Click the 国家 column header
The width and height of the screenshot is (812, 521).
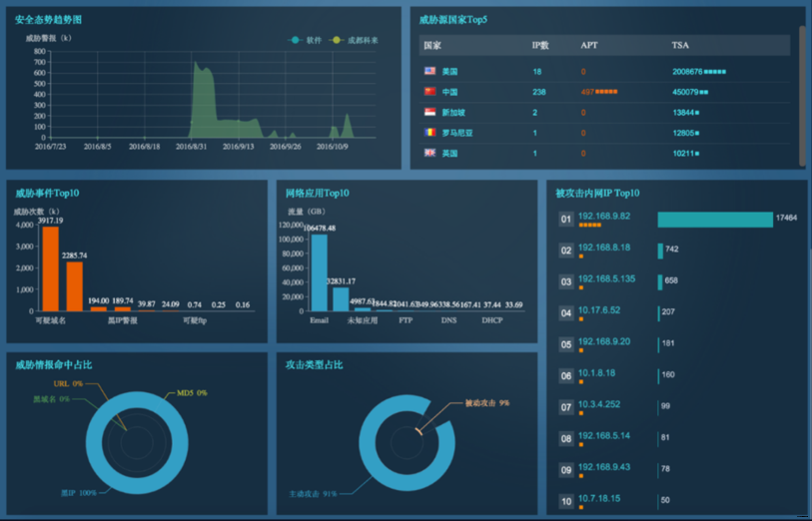[x=432, y=46]
